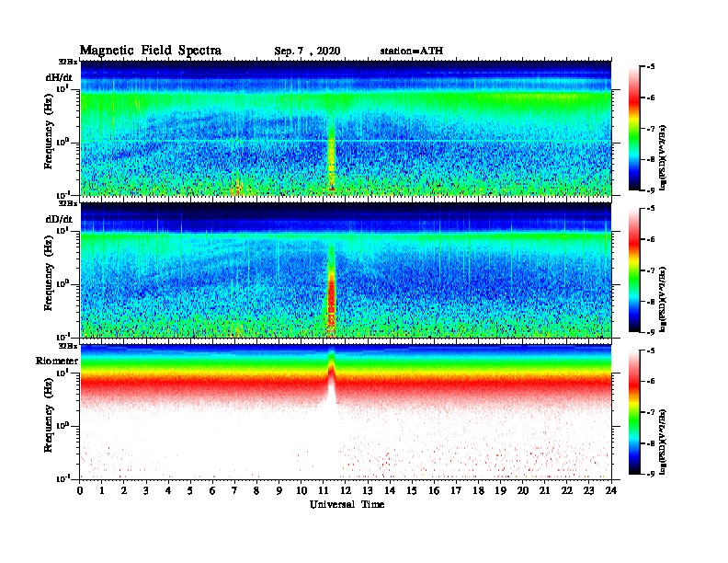Click the time axis tick label '11'
The image size is (728, 563).
(x=324, y=491)
